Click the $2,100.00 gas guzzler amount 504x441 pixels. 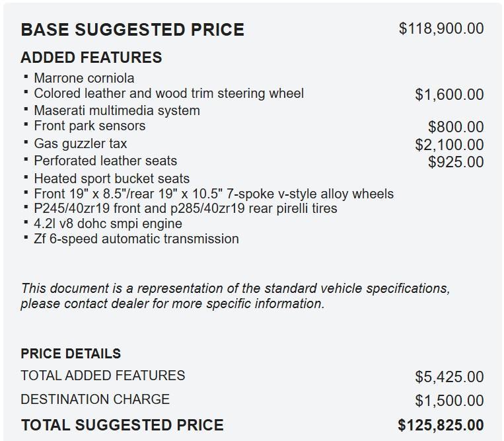tap(449, 145)
